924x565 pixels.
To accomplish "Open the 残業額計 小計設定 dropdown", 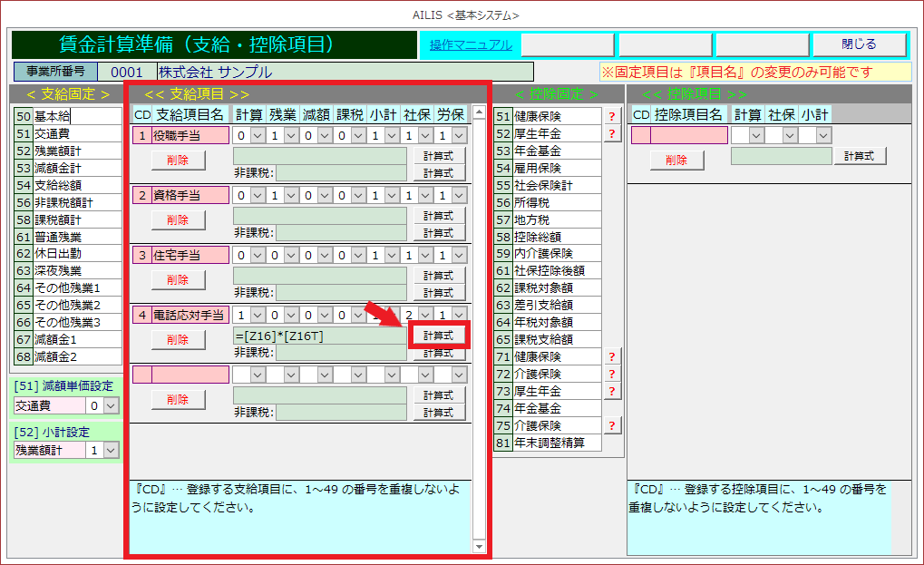I will coord(111,450).
